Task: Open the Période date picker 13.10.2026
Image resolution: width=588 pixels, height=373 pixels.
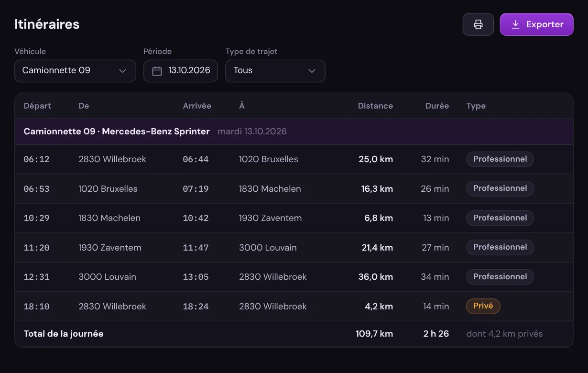Action: [x=181, y=71]
